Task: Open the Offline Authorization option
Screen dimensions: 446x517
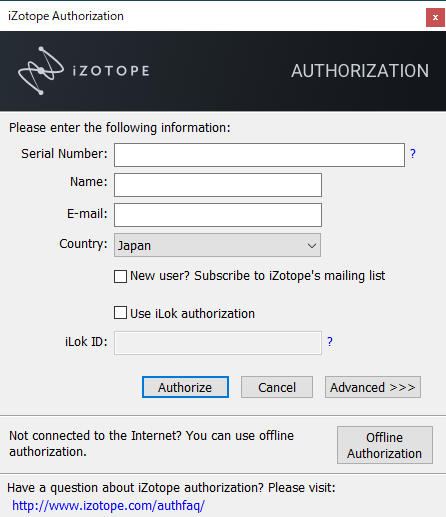Action: point(385,445)
